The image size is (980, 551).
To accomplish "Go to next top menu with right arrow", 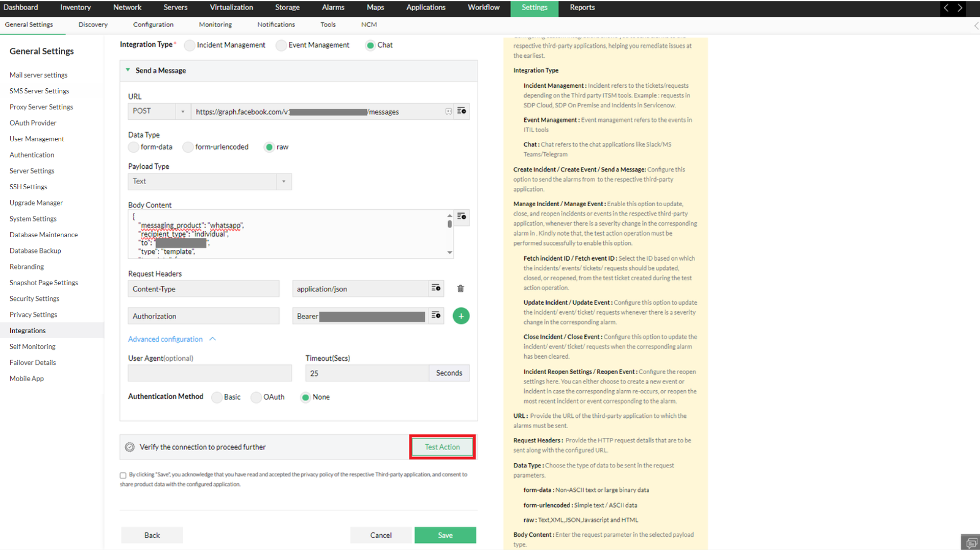I will pyautogui.click(x=960, y=8).
